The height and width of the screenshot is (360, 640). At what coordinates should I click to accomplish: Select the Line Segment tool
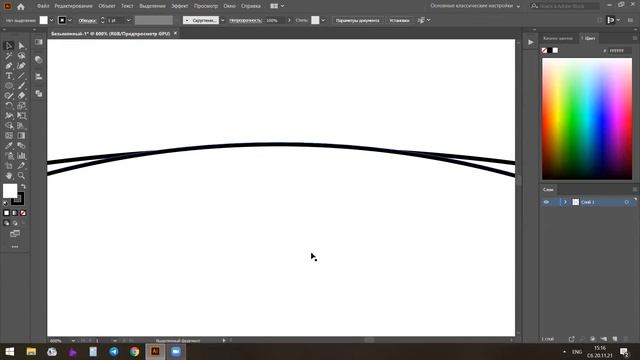(x=21, y=76)
